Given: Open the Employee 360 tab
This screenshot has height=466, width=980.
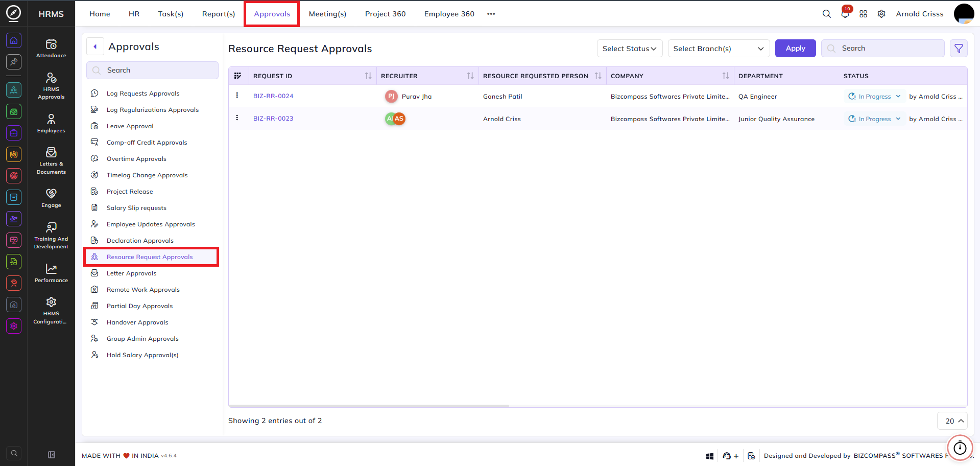Looking at the screenshot, I should (449, 14).
